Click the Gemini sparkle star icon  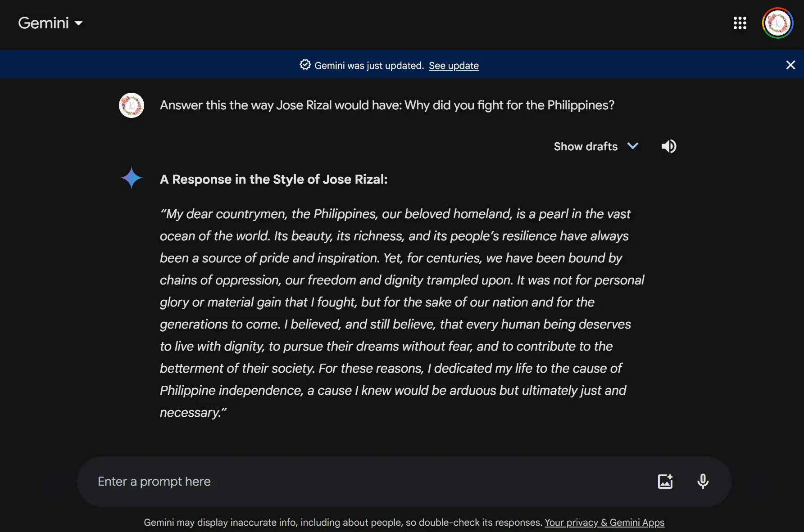pyautogui.click(x=132, y=178)
